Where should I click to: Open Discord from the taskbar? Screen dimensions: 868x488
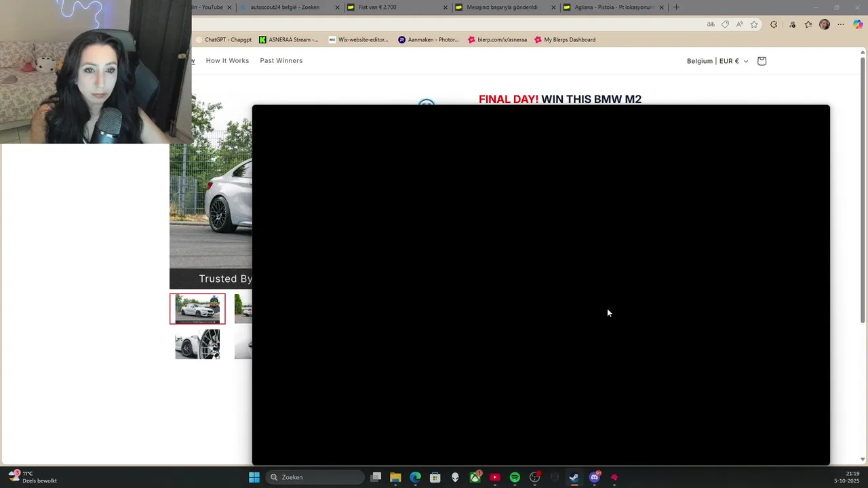tap(595, 477)
